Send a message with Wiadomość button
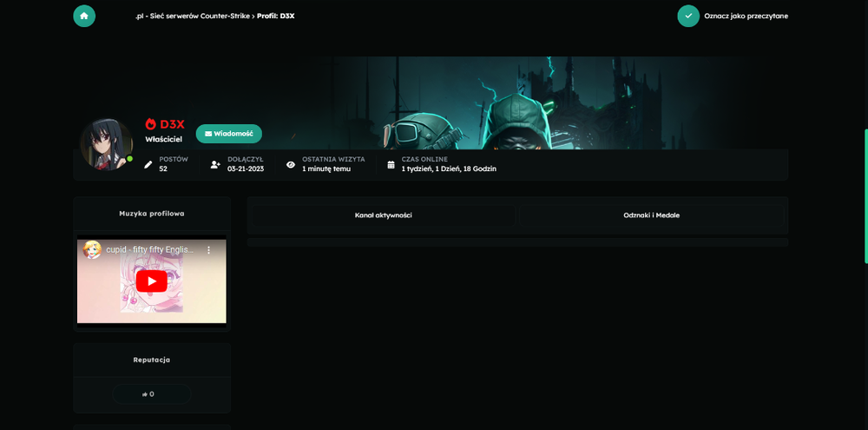 coord(228,134)
